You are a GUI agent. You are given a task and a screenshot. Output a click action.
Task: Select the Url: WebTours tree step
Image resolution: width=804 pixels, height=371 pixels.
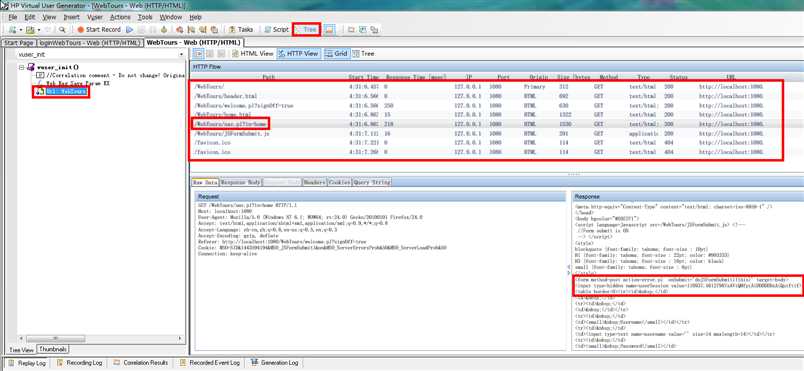pos(66,91)
